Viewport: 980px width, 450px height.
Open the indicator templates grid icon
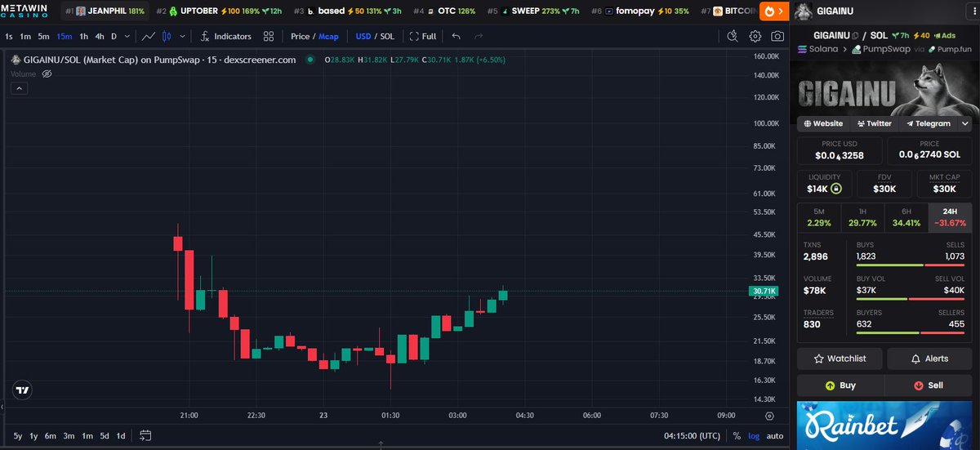coord(269,36)
